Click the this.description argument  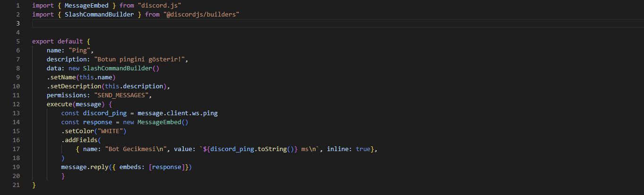[x=134, y=86]
